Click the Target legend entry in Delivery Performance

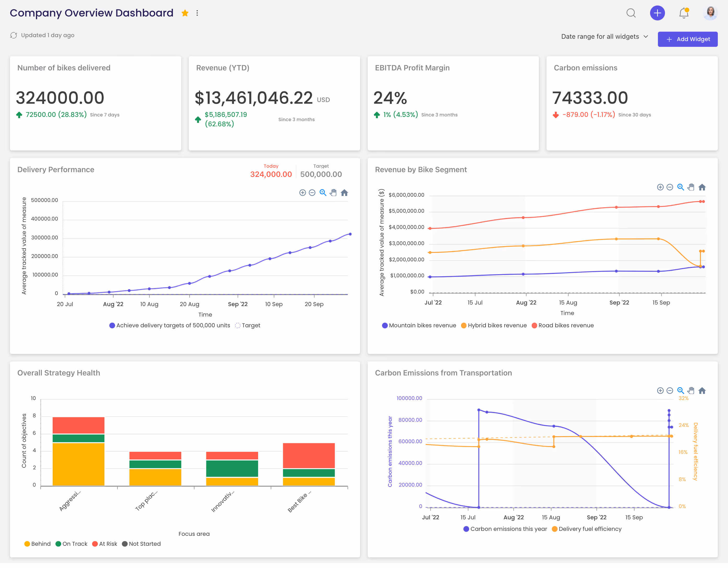(247, 325)
